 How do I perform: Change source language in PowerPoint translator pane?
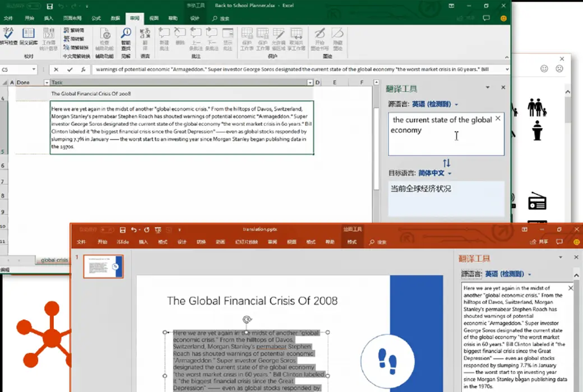click(508, 274)
